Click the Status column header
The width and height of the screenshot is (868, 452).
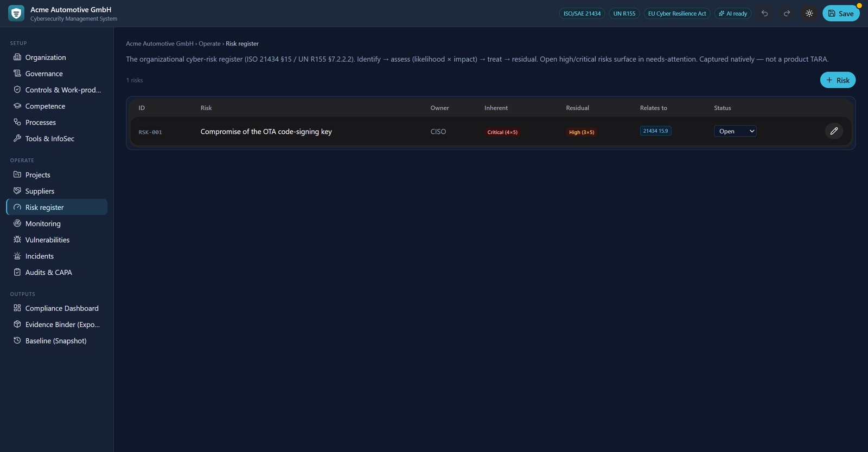tap(723, 108)
